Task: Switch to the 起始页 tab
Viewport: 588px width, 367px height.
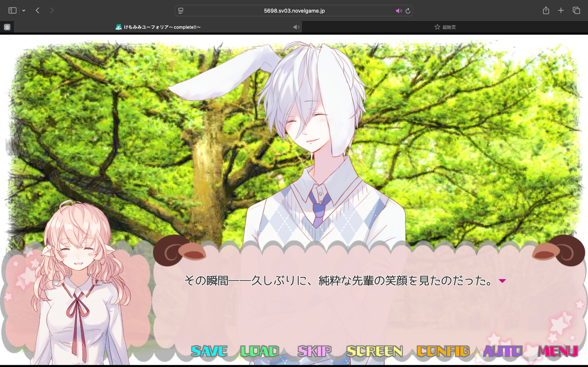Action: (x=445, y=27)
